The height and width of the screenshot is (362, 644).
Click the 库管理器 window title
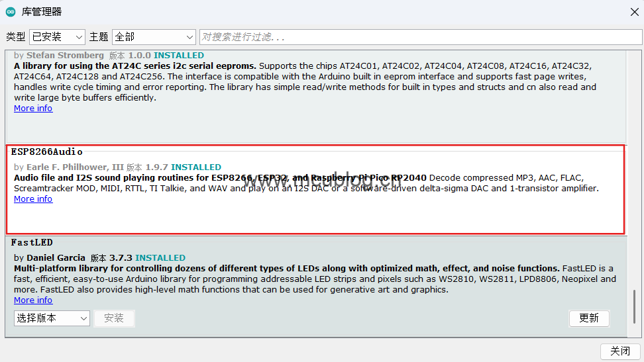coord(42,12)
